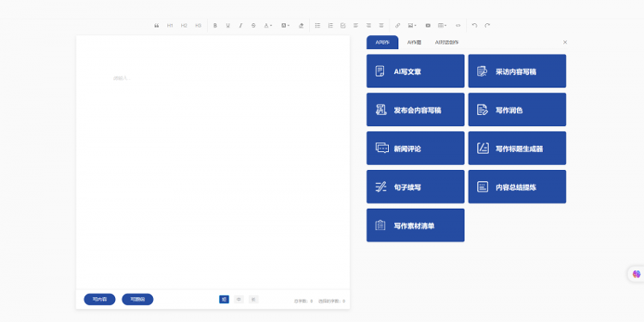
Task: Switch to the AI作图 tab
Action: pos(414,42)
